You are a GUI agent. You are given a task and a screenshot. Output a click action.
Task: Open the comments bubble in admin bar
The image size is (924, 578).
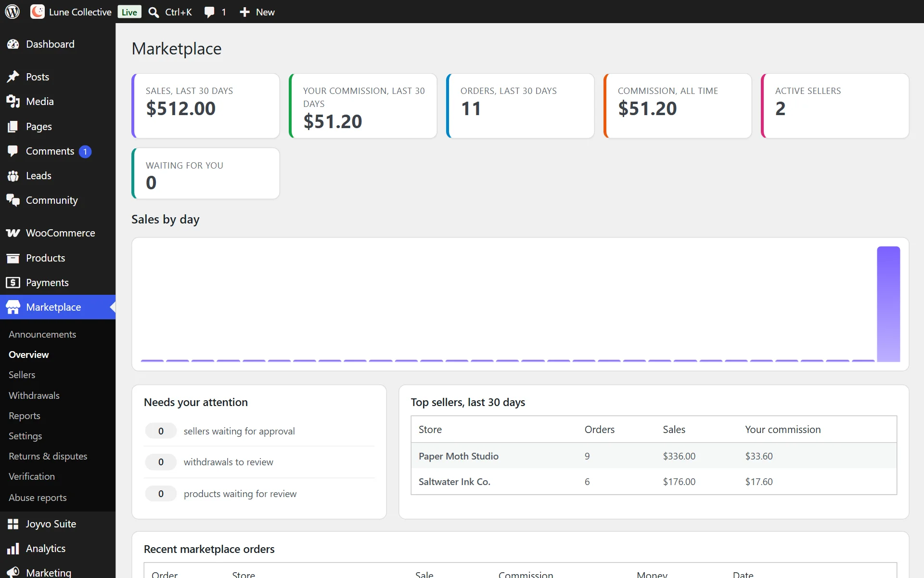pyautogui.click(x=209, y=12)
